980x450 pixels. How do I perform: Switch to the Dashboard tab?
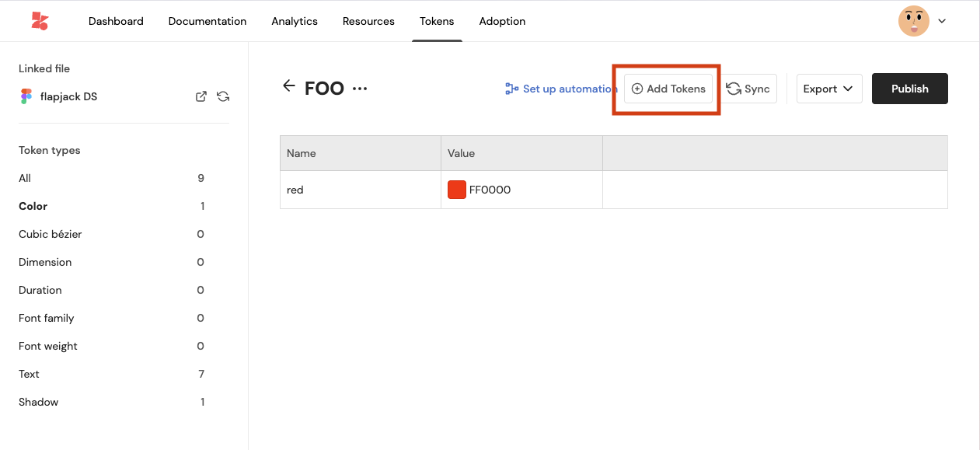[116, 21]
